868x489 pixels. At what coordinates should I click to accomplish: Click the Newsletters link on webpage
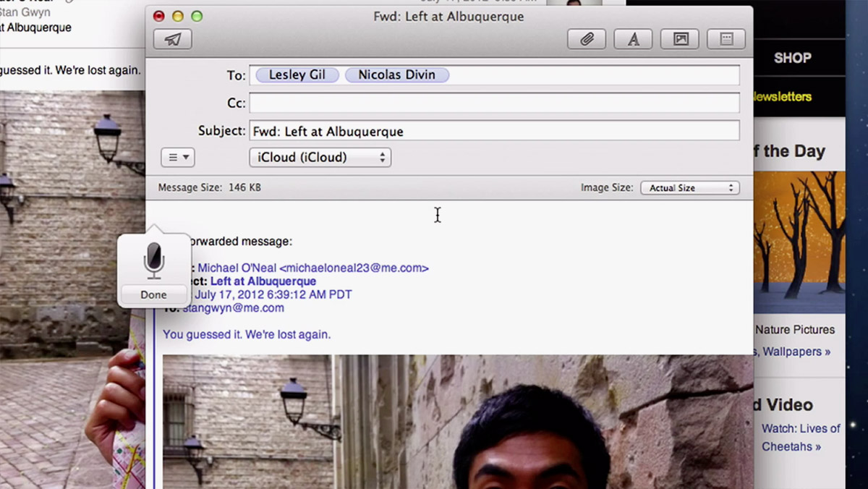[782, 96]
